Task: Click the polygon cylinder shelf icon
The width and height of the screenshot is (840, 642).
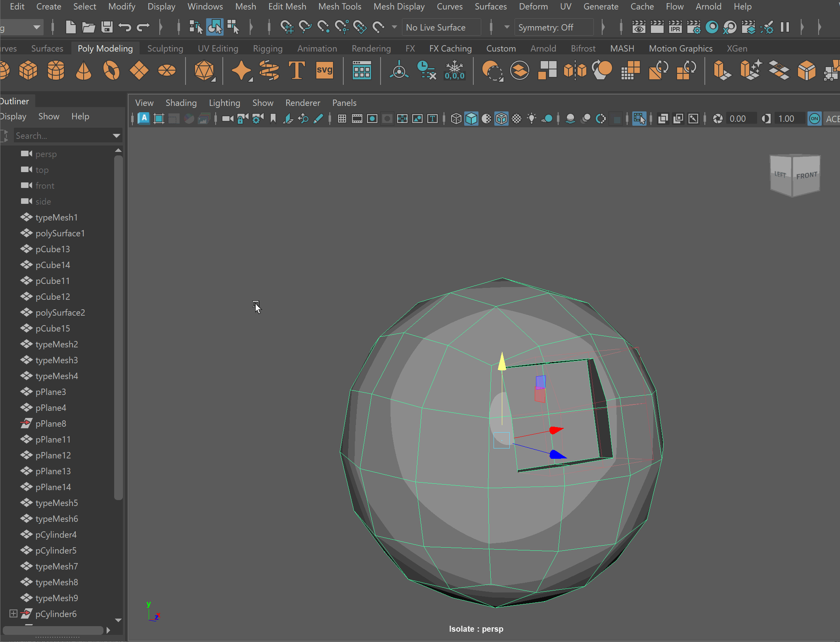Action: pyautogui.click(x=55, y=71)
